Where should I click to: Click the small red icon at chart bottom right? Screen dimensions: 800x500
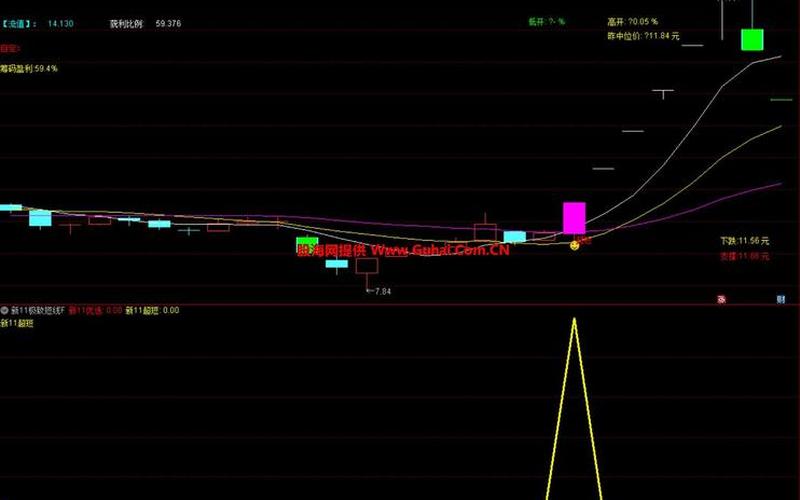coord(720,298)
